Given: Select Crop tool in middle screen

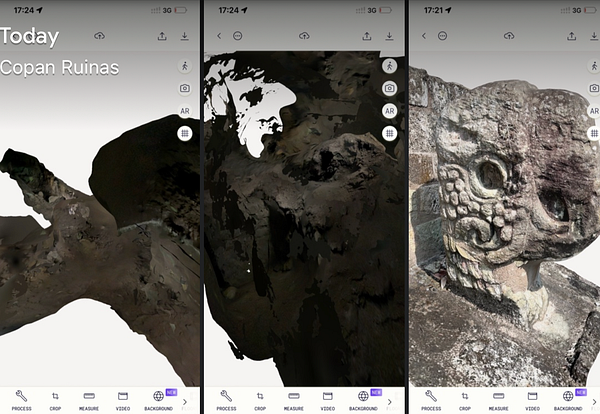Looking at the screenshot, I should (260, 401).
